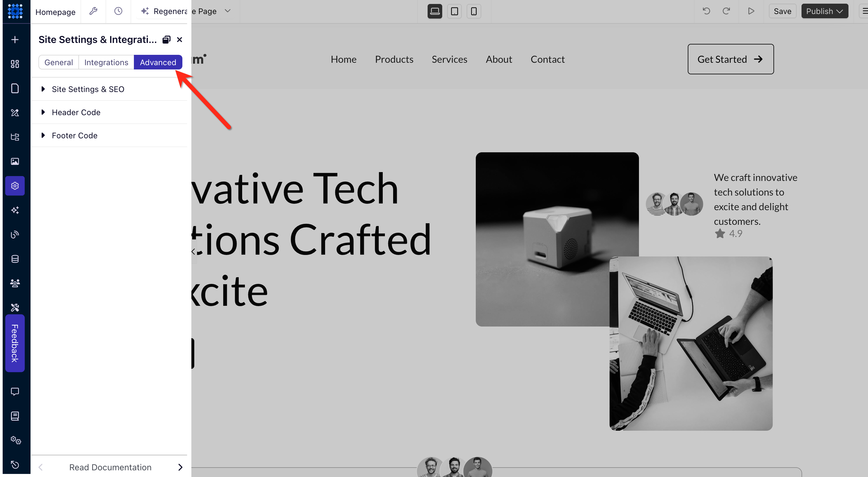Switch to mobile preview mode
This screenshot has height=477, width=868.
pos(474,11)
